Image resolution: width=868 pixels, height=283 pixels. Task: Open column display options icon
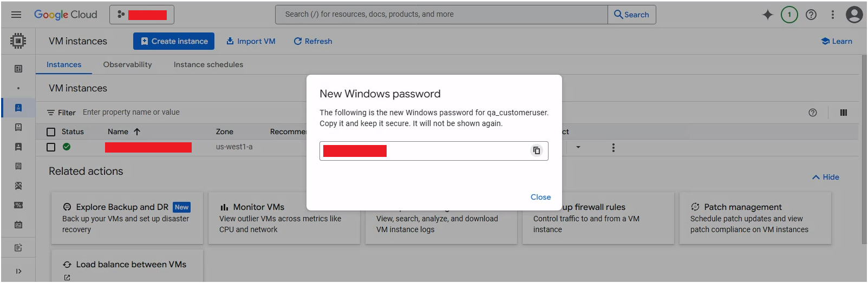pos(843,113)
